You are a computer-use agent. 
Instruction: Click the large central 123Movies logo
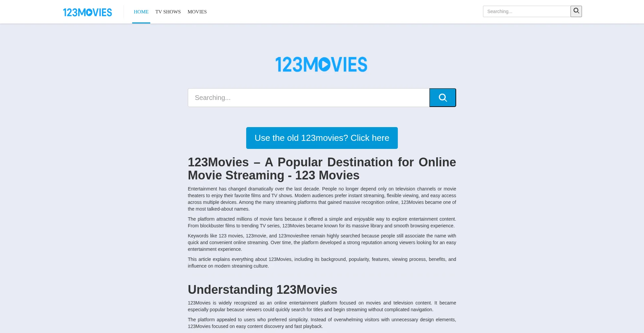click(x=321, y=64)
